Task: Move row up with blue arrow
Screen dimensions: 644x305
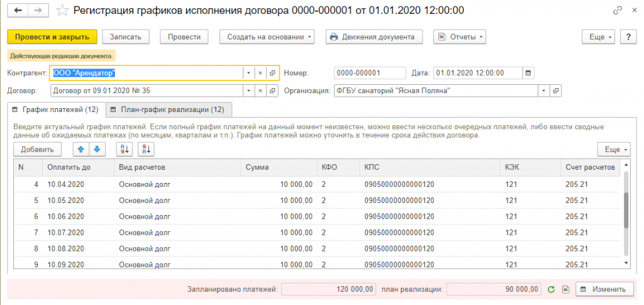Action: coord(81,149)
